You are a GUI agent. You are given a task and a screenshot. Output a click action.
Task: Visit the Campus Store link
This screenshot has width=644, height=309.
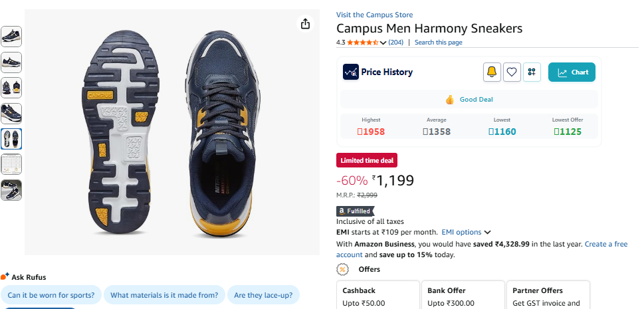374,15
